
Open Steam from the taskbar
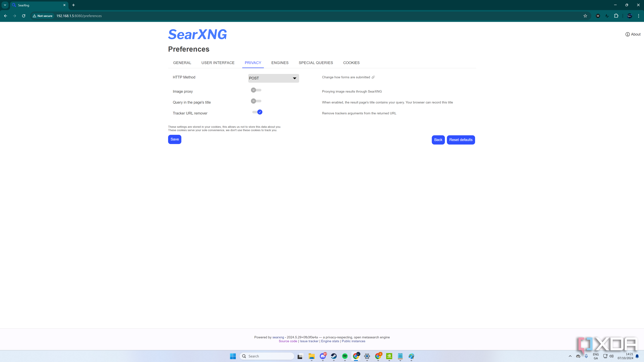tap(334, 356)
